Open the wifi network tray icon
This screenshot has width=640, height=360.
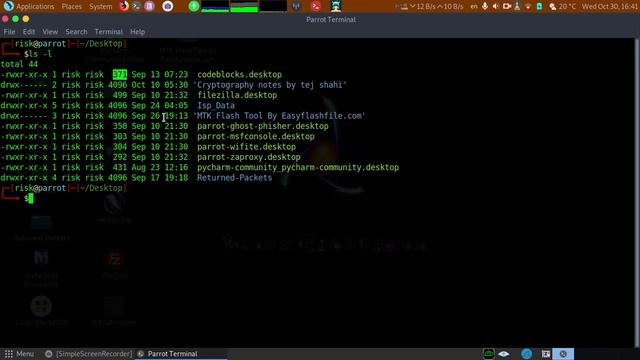click(x=528, y=6)
